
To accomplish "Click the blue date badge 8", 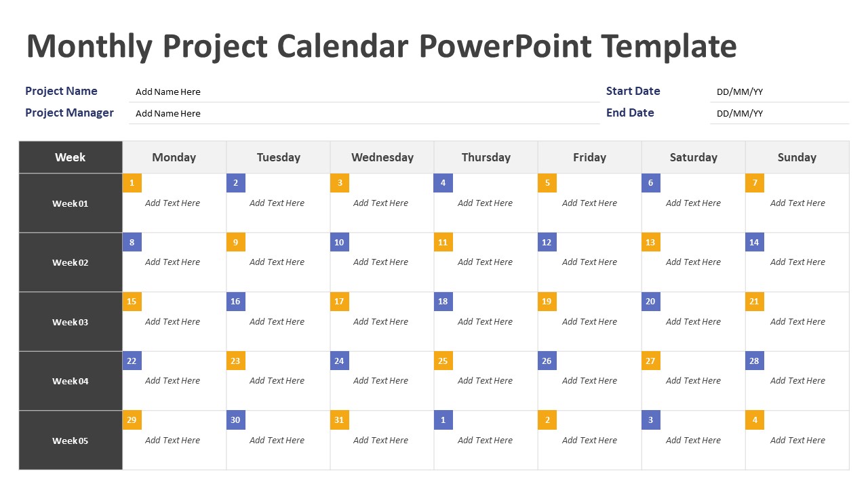I will [132, 243].
